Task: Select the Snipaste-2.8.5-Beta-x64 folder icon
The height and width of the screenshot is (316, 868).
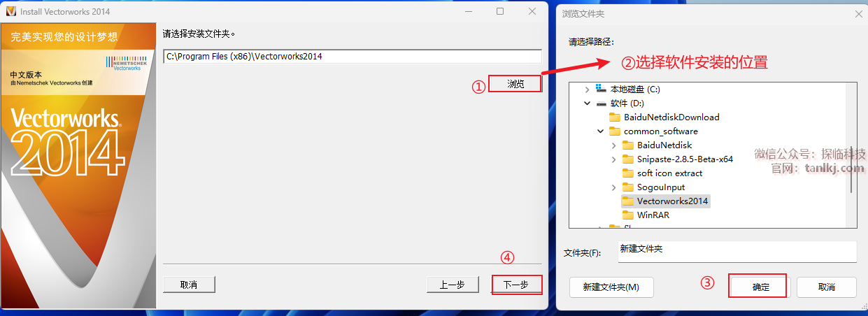Action: tap(627, 159)
